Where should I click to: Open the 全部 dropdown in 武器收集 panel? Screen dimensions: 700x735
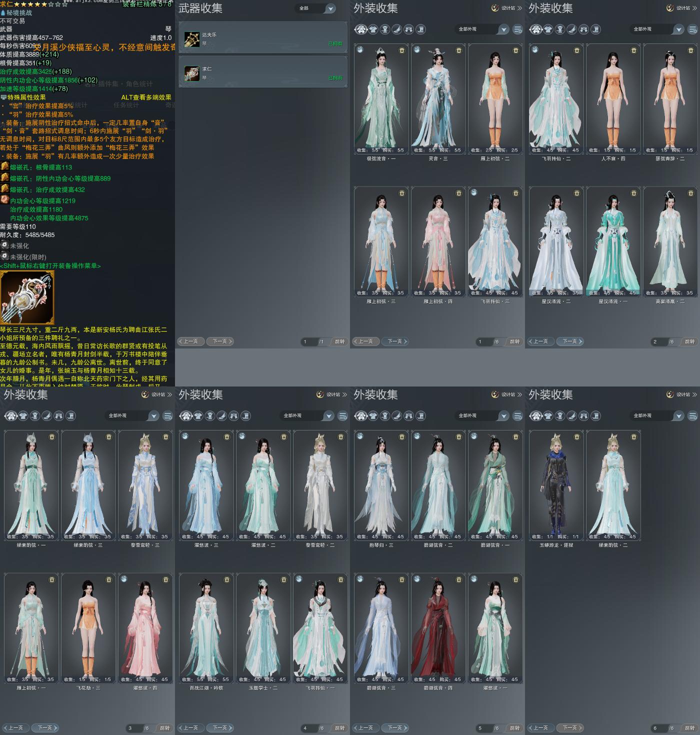pyautogui.click(x=316, y=8)
